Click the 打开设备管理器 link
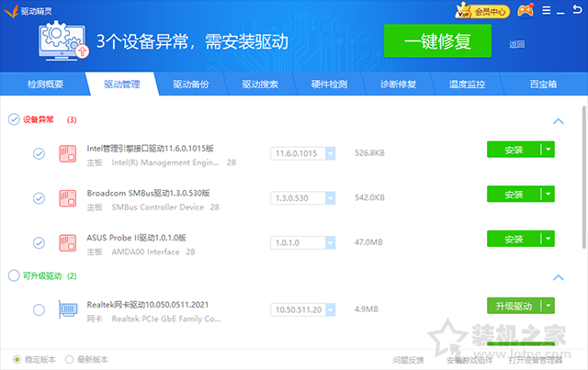Screen dimensions: 588x370 point(536,360)
